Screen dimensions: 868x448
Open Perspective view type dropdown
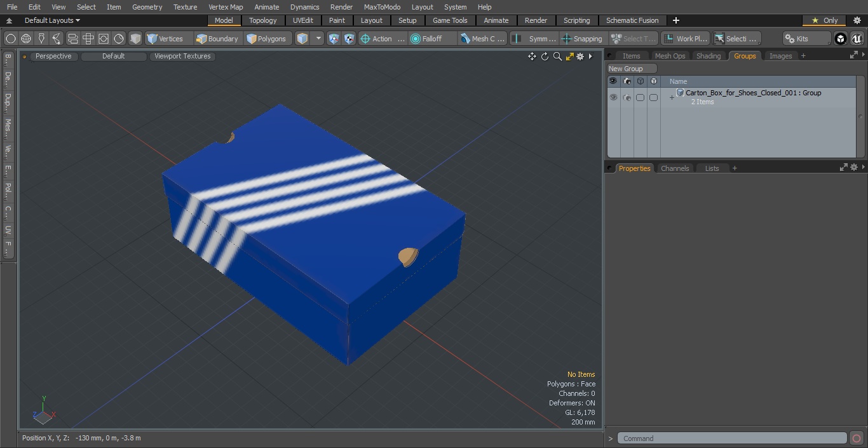click(x=53, y=56)
